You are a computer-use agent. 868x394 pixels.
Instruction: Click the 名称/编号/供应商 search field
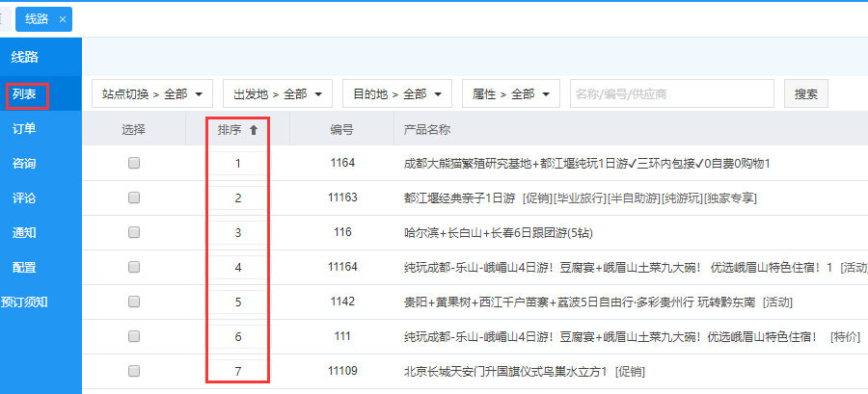coord(671,94)
